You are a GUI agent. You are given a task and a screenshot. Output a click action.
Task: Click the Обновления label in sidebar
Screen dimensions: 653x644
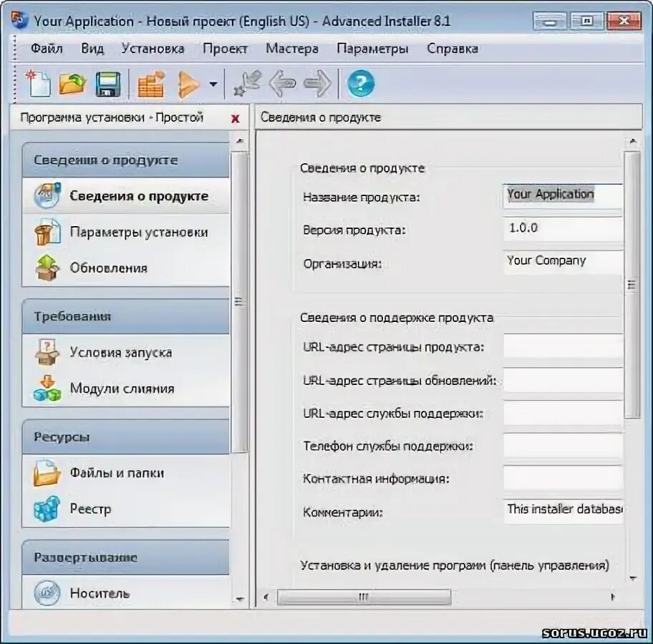[108, 268]
